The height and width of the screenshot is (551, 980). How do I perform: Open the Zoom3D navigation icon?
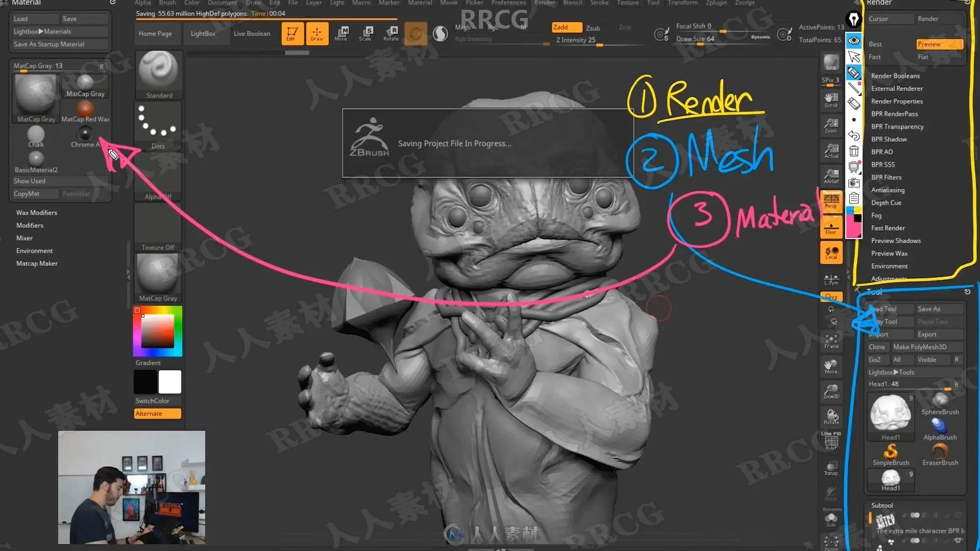click(831, 391)
